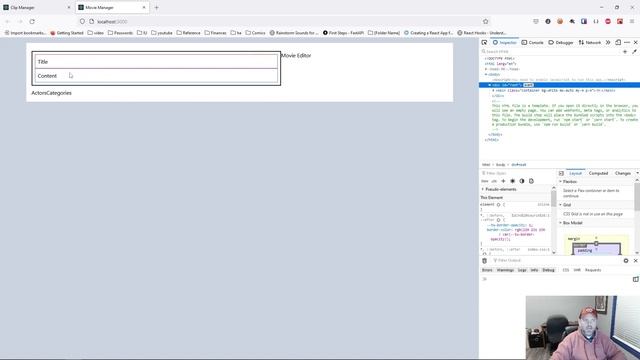Collapse the Grid section
This screenshot has height=360, width=640.
[x=560, y=205]
